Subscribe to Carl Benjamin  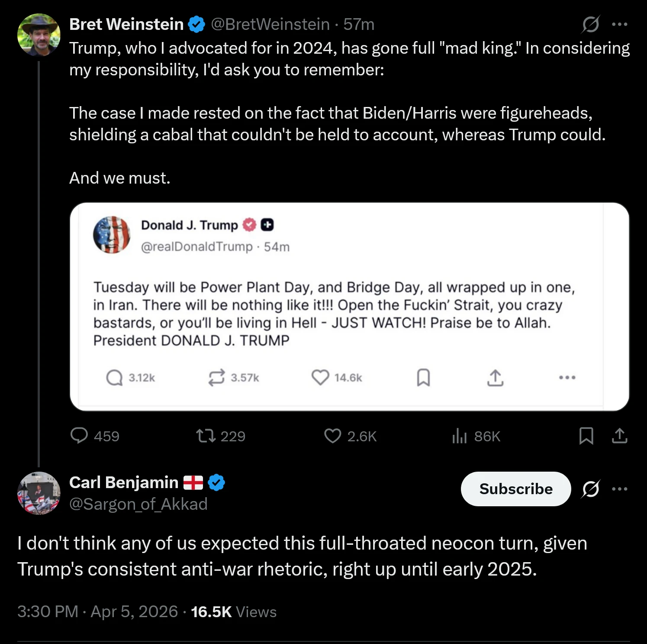515,489
